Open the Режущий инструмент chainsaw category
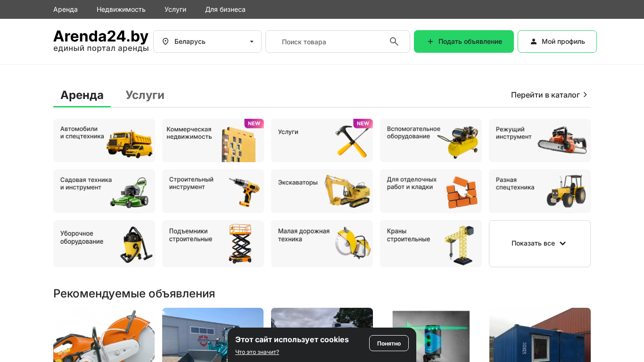The width and height of the screenshot is (644, 362). pyautogui.click(x=540, y=140)
